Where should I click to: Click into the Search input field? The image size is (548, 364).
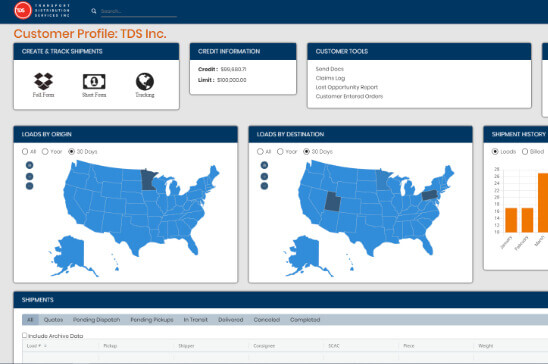coord(138,12)
